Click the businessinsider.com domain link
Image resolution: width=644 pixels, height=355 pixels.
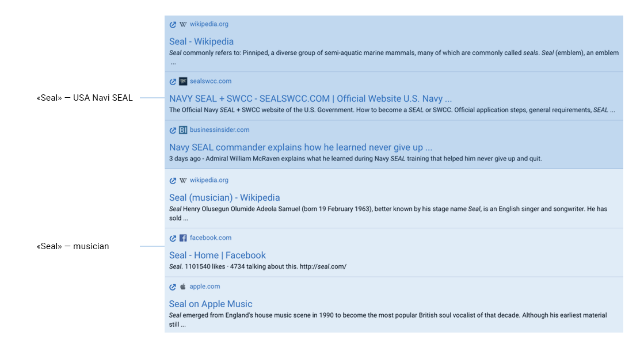click(219, 129)
